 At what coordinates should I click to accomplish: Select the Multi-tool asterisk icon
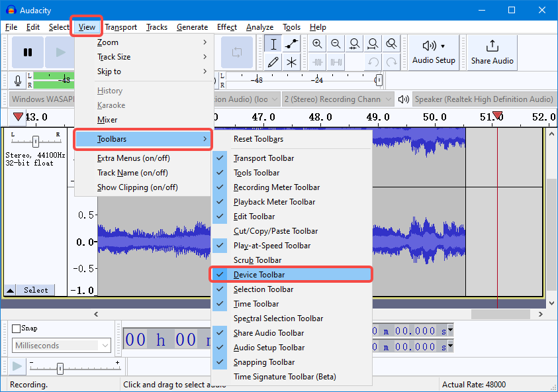[x=291, y=62]
